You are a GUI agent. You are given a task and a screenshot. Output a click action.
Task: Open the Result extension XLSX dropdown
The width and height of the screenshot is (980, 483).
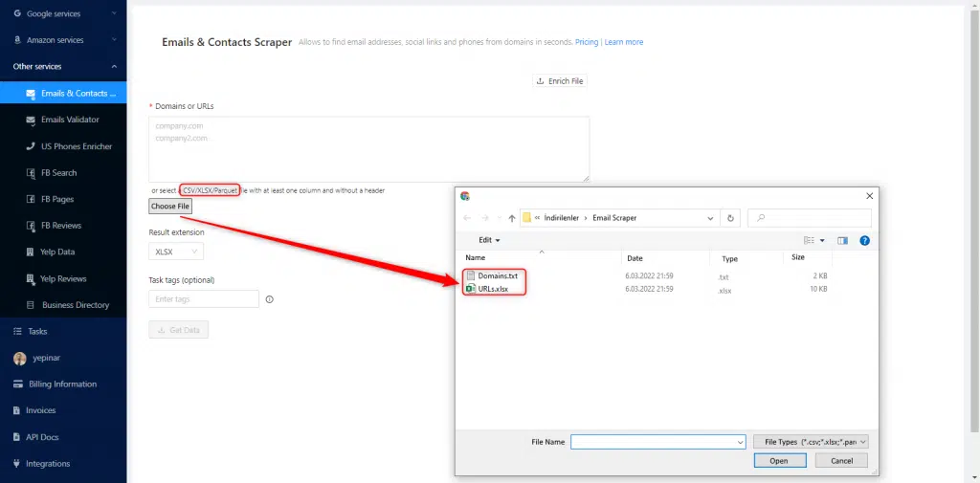pyautogui.click(x=176, y=252)
